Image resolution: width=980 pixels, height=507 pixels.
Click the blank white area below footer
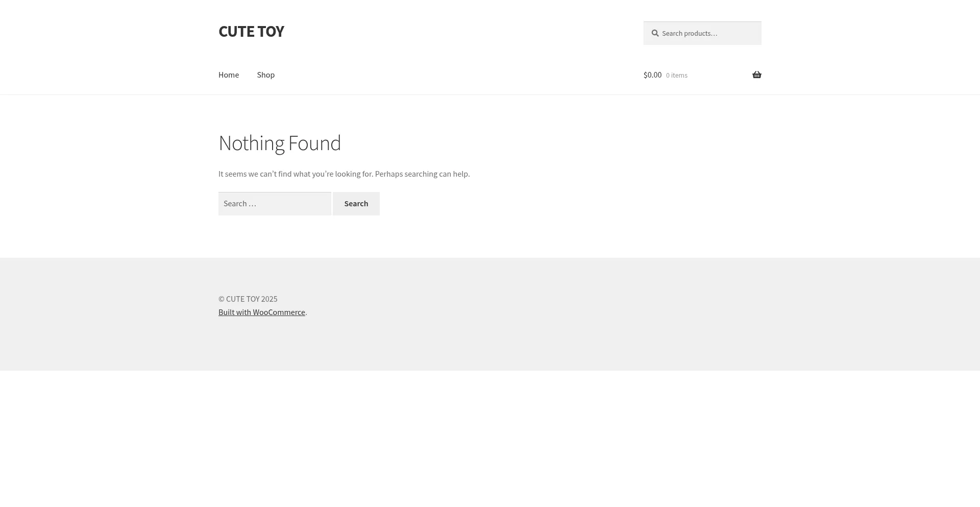click(x=490, y=439)
